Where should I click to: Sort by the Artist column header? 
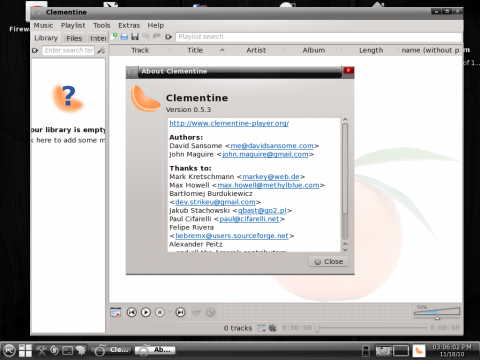(x=256, y=50)
